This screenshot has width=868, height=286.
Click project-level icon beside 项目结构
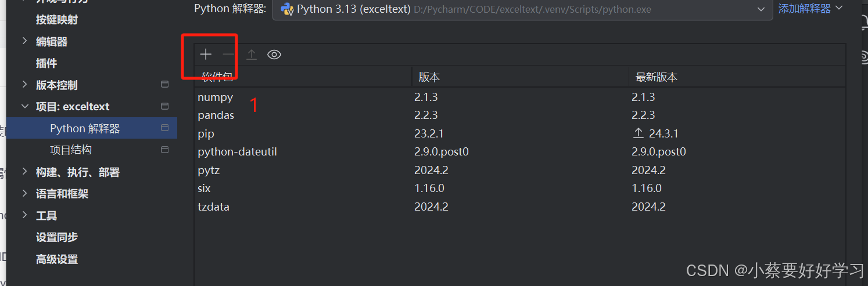(x=165, y=150)
